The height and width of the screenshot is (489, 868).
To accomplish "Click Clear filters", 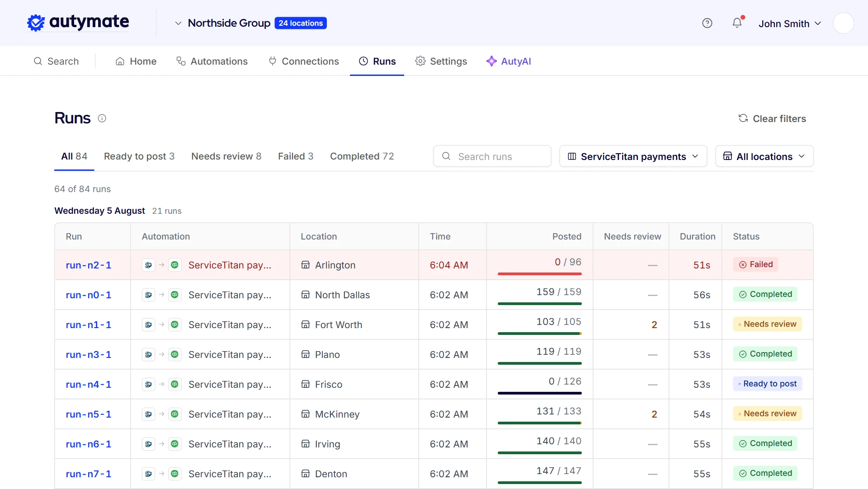I will (x=772, y=118).
